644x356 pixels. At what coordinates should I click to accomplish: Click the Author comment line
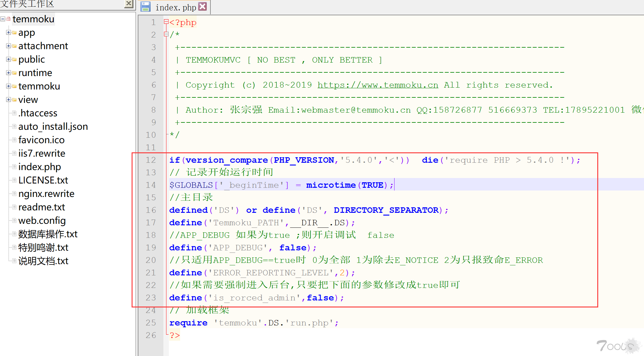(409, 110)
